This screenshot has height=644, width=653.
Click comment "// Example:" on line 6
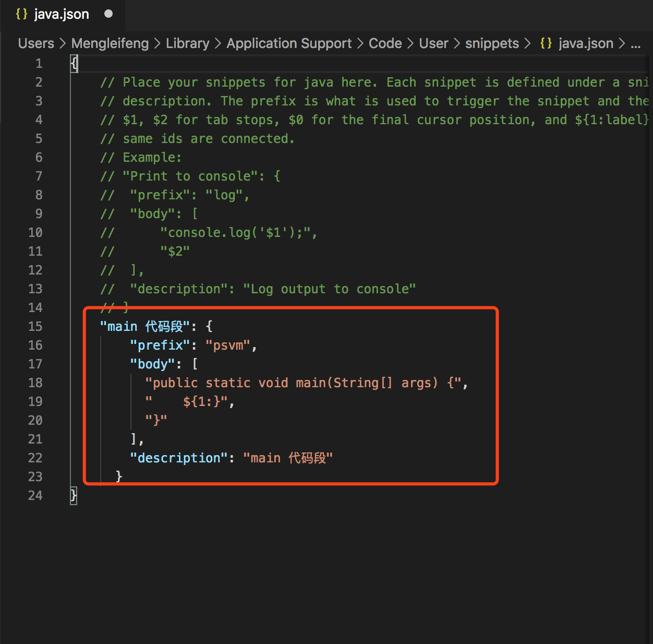tap(141, 158)
